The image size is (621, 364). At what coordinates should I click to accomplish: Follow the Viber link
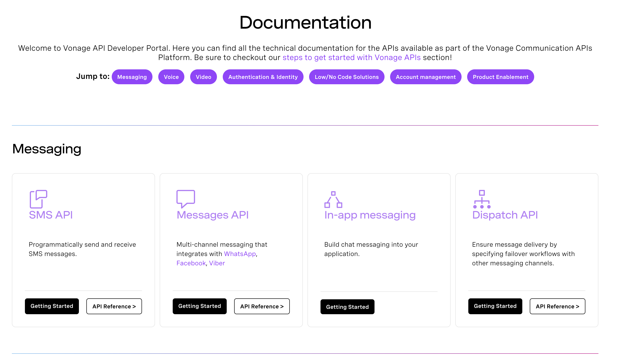[x=217, y=263]
